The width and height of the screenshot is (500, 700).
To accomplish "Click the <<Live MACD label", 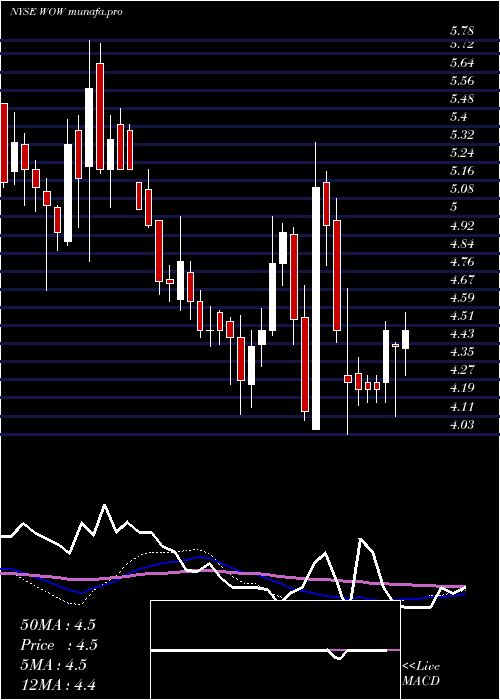I will tap(421, 674).
